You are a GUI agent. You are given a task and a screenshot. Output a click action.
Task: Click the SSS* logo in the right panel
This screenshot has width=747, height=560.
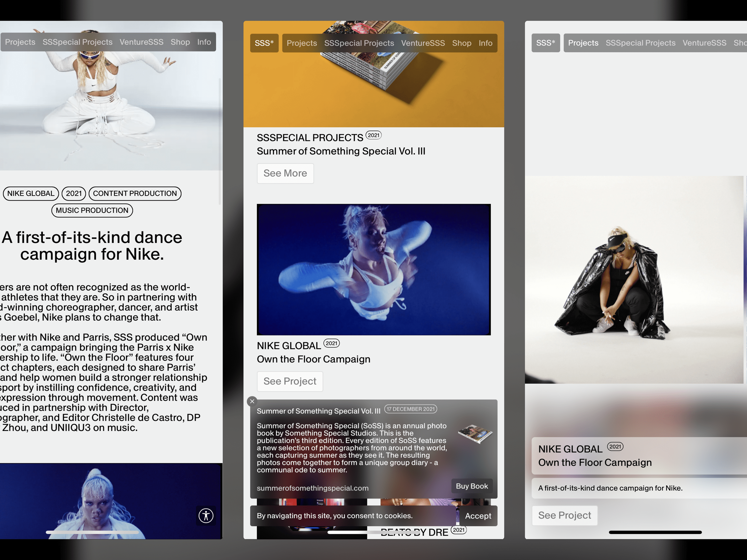[545, 43]
